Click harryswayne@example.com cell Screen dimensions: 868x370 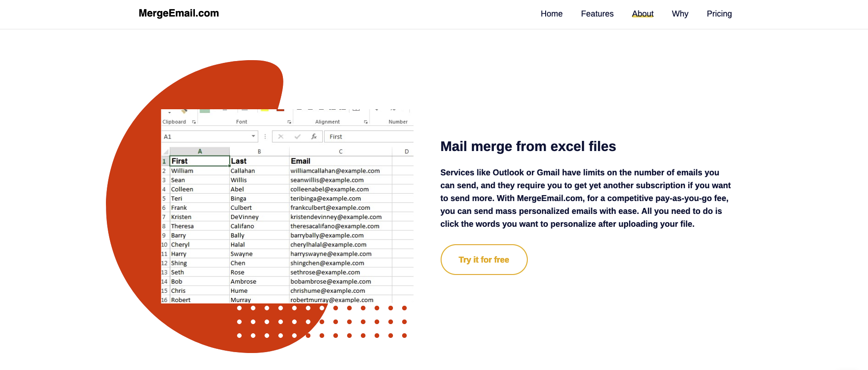pyautogui.click(x=341, y=254)
